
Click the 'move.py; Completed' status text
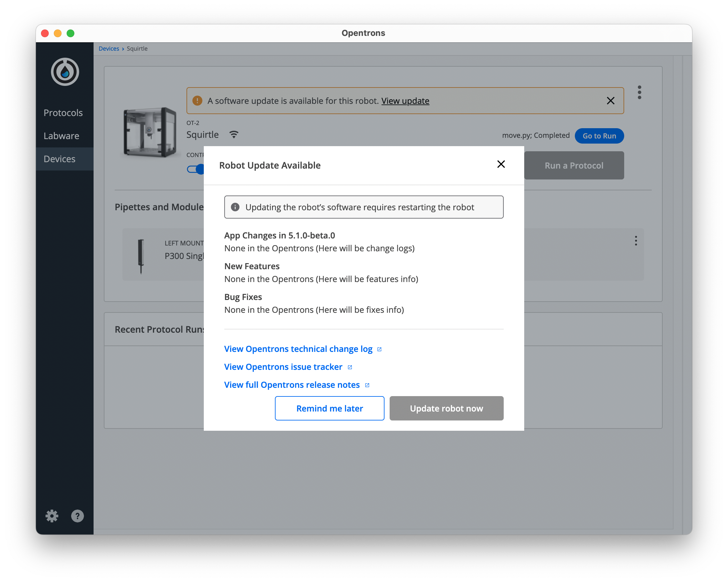(x=535, y=136)
